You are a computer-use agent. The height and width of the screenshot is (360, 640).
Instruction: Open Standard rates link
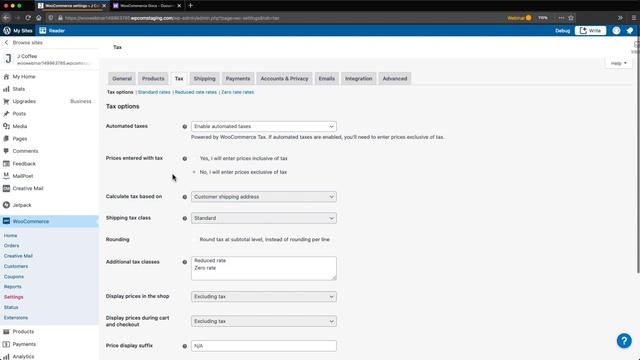coord(154,92)
